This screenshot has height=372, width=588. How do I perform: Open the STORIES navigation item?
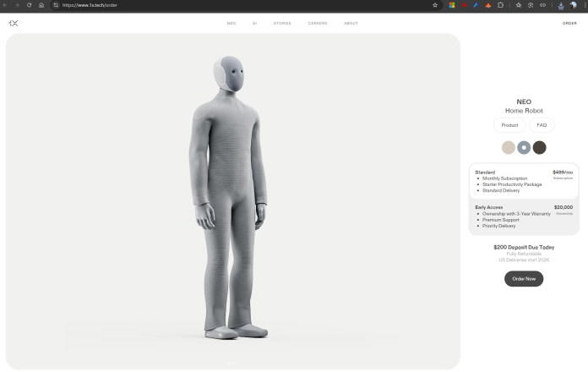[x=282, y=24]
